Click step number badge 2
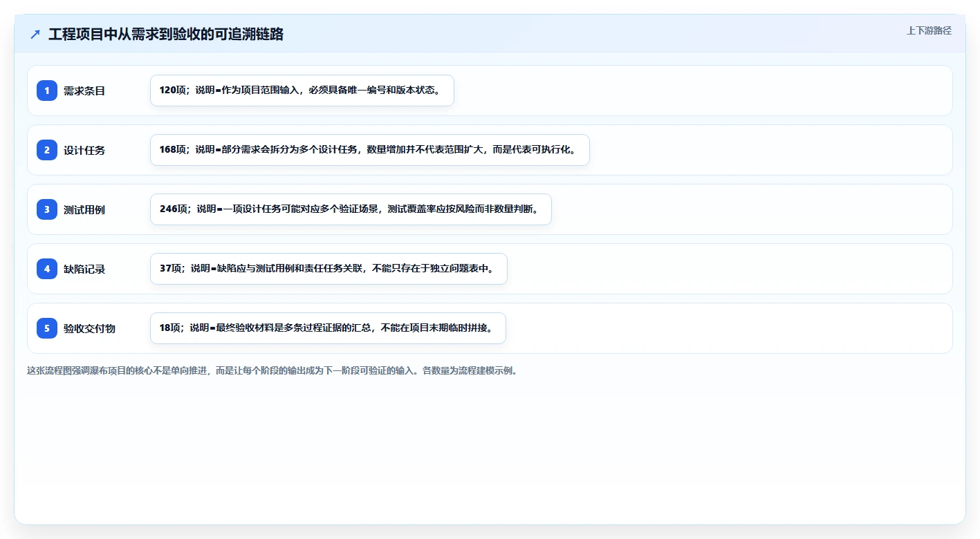 tap(47, 150)
